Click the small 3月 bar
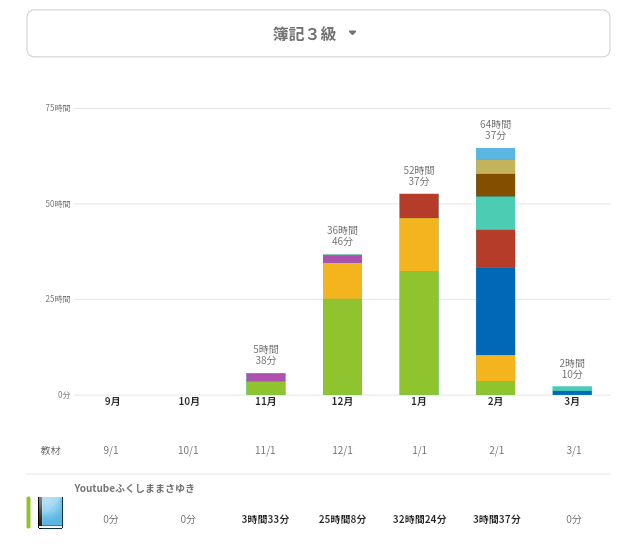This screenshot has width=626, height=544. coord(572,391)
